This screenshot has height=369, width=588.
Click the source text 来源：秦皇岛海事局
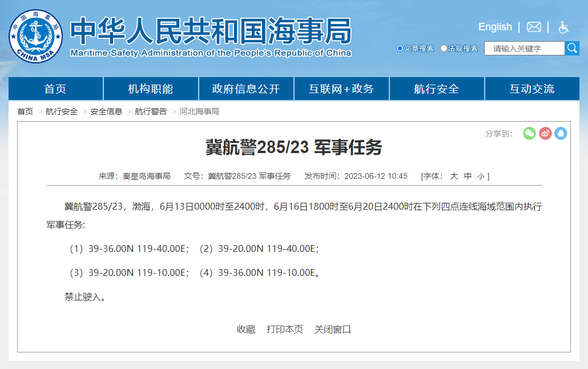click(134, 176)
